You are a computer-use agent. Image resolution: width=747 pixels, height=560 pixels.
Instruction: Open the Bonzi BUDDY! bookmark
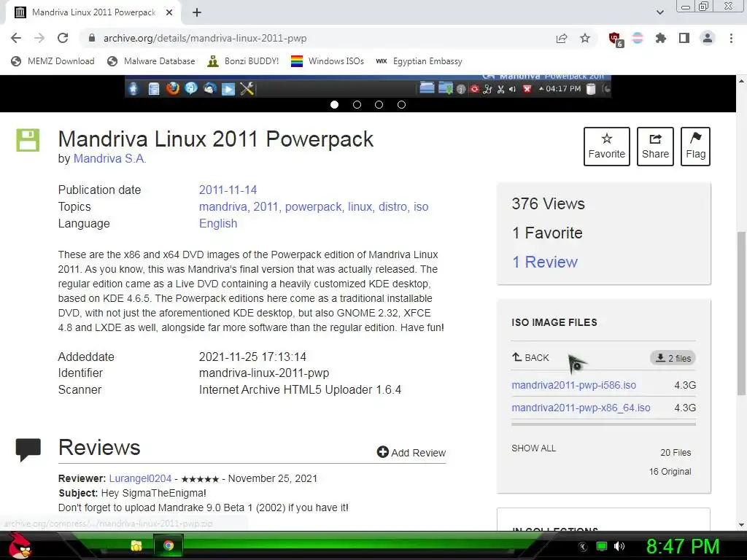243,61
